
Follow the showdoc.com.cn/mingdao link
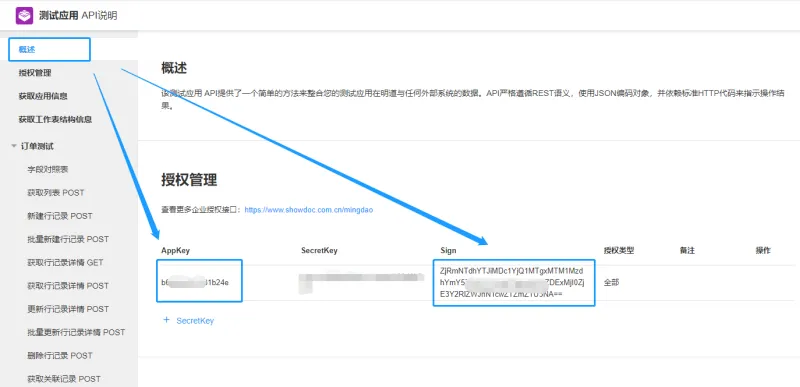[309, 210]
